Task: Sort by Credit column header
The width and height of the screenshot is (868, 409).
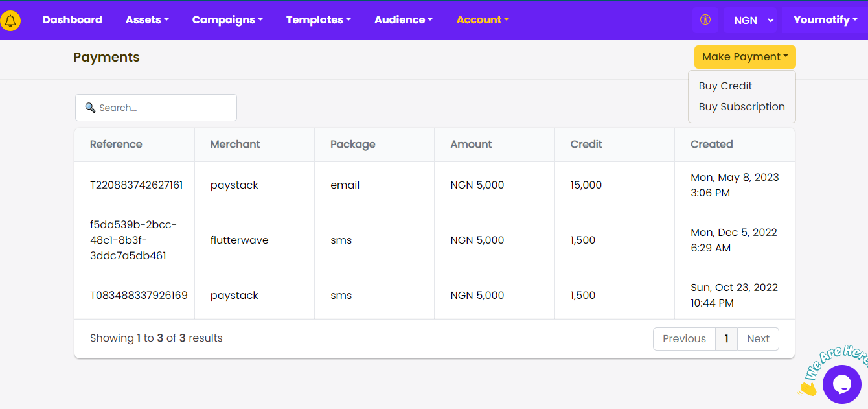Action: tap(615, 145)
